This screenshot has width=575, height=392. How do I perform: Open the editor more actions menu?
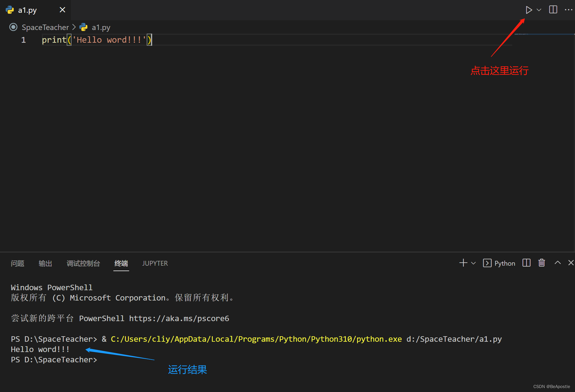coord(569,10)
